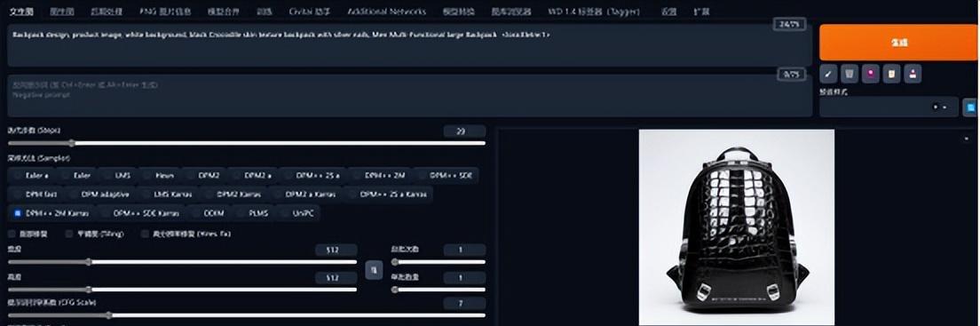Switch to the img2img tab
This screenshot has width=980, height=326.
click(61, 12)
